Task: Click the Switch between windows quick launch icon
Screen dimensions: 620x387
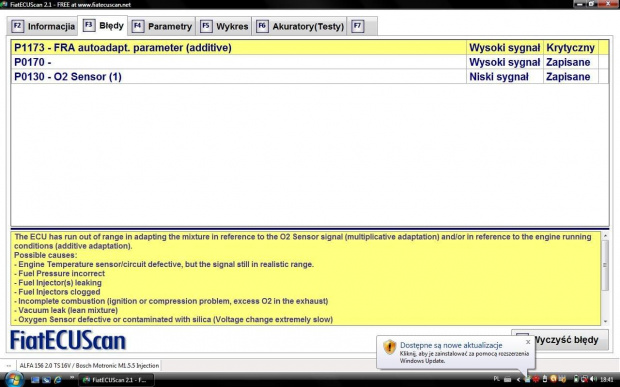Action: [x=46, y=380]
